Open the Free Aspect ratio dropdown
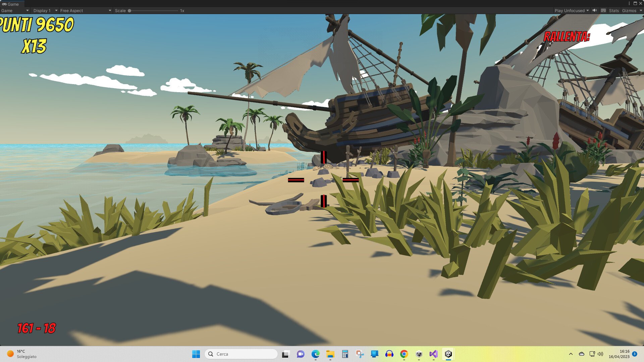Screen dimensions: 644x362 point(86,10)
